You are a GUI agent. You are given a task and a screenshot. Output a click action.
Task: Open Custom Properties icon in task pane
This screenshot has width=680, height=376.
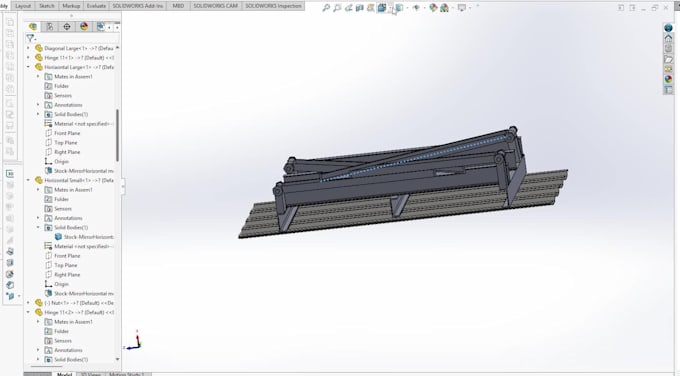[x=668, y=90]
